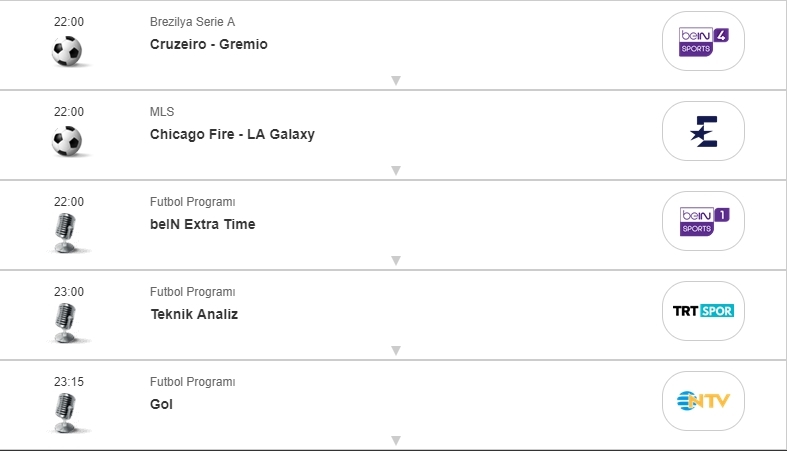This screenshot has width=789, height=451.
Task: Click the soccer ball icon for Chicago Fire match
Action: tap(67, 141)
